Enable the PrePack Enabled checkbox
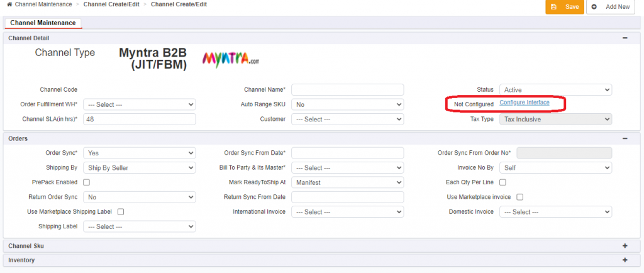 (x=87, y=182)
